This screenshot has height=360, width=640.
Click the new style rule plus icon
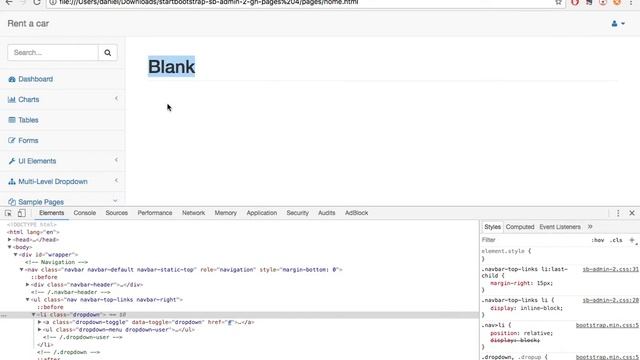(632, 240)
